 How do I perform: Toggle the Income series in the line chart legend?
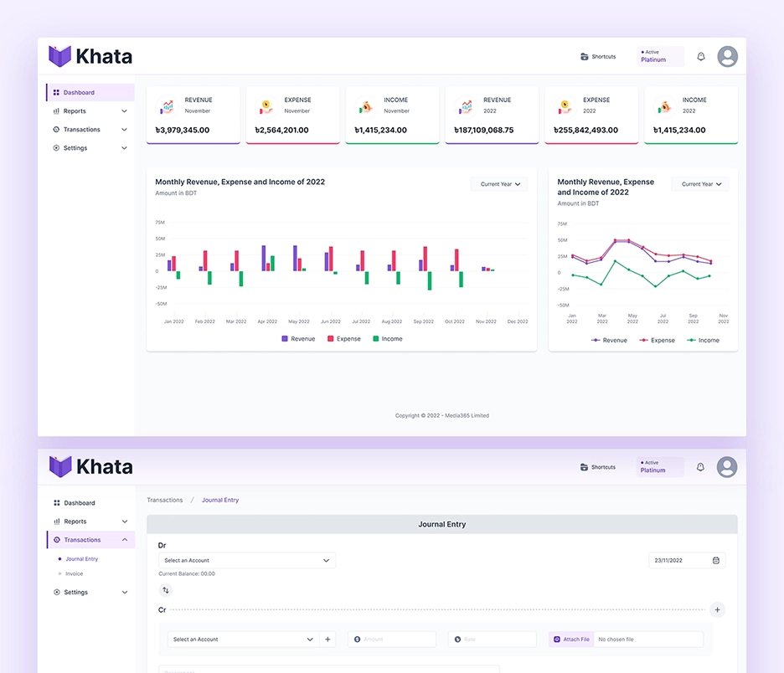click(x=703, y=340)
